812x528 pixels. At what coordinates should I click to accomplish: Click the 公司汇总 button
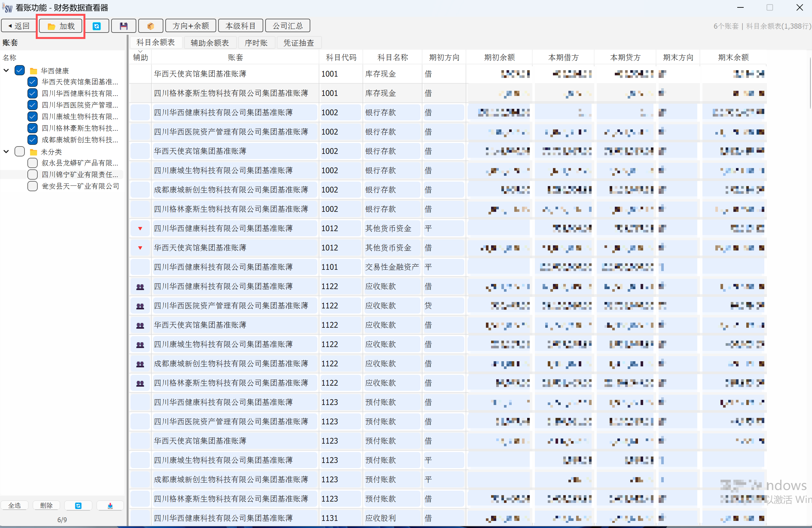287,26
